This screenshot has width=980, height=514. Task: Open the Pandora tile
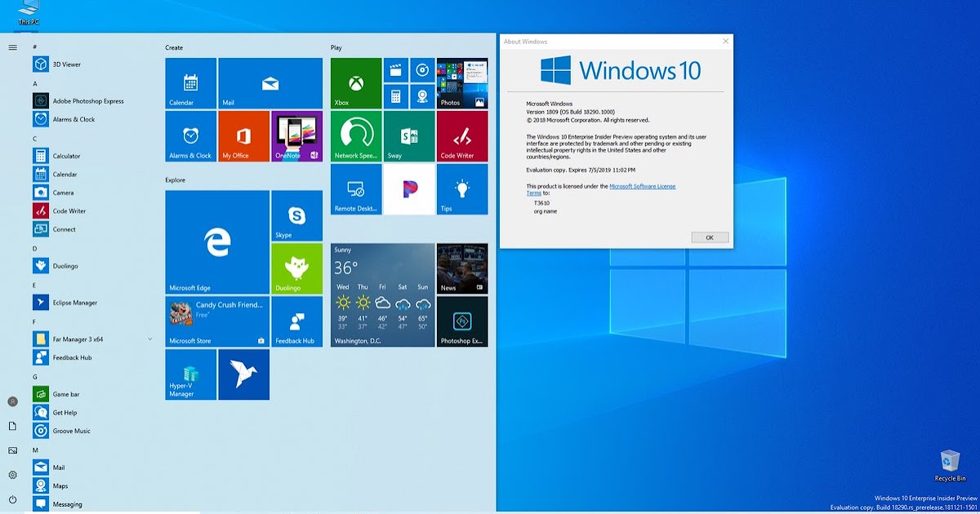[408, 188]
